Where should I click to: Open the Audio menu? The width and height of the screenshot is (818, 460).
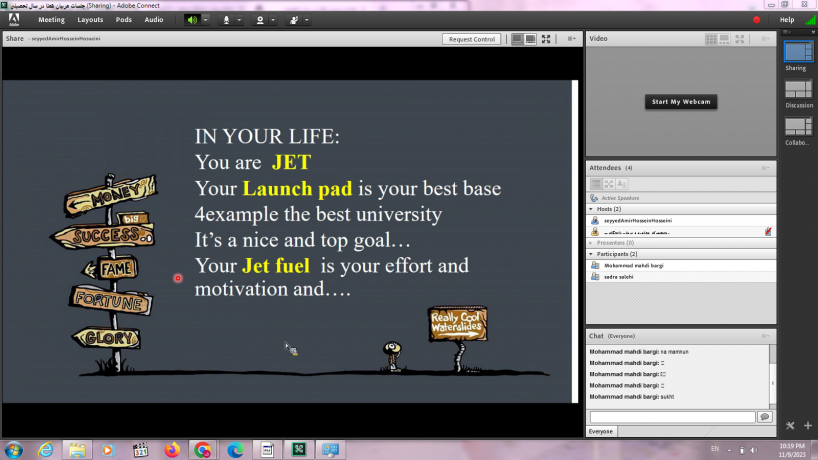click(x=154, y=20)
